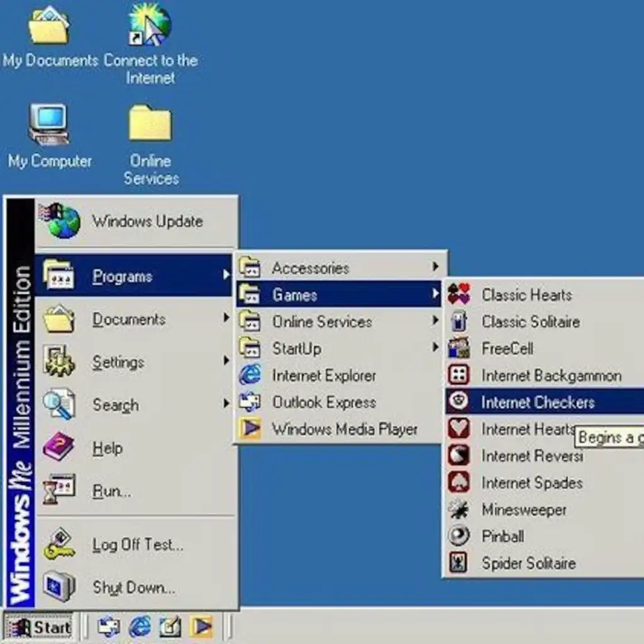Expand the Settings submenu arrow
This screenshot has height=644, width=644.
coord(226,360)
